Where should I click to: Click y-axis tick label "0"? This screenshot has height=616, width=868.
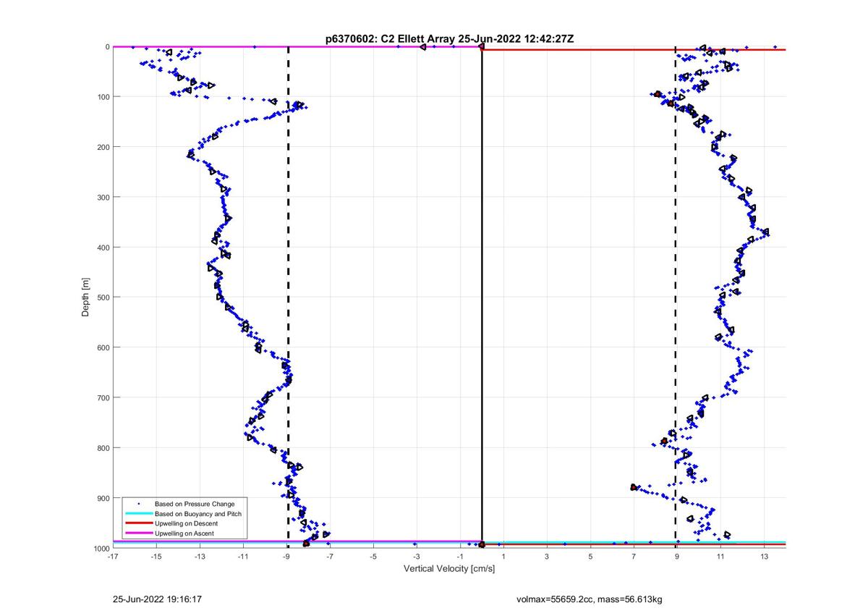point(107,47)
